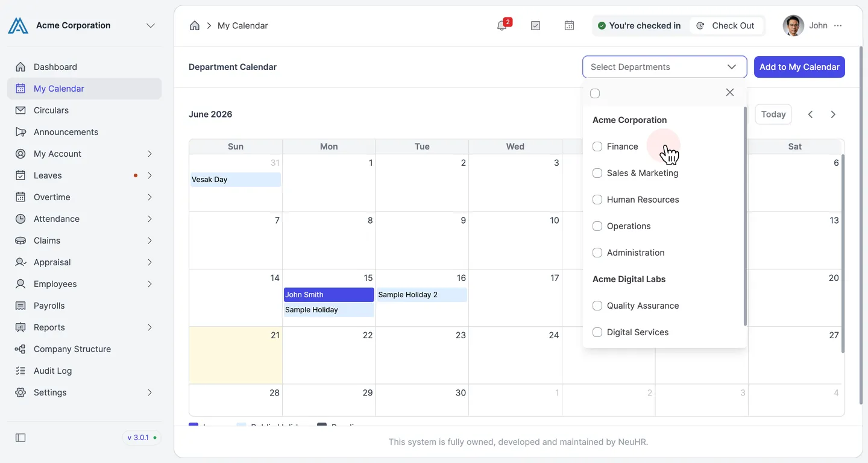Click the My Calendar breadcrumb link
The width and height of the screenshot is (868, 463).
click(x=243, y=26)
